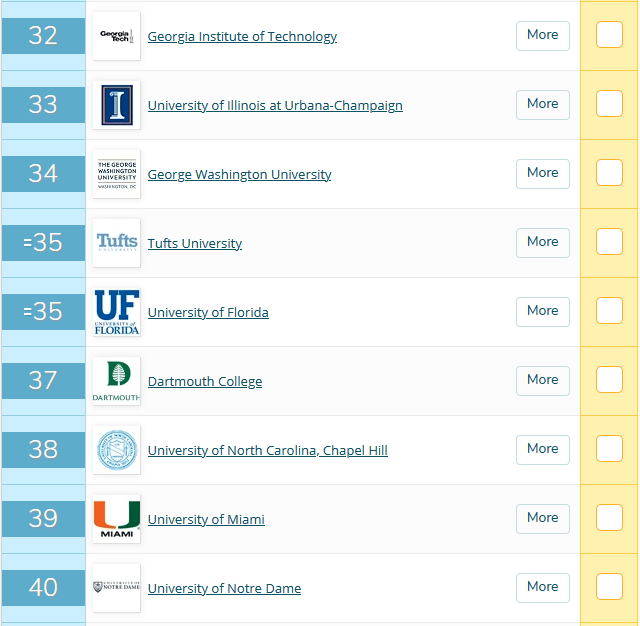This screenshot has width=640, height=626.
Task: Tick the checkbox for Dartmouth College
Action: point(609,380)
